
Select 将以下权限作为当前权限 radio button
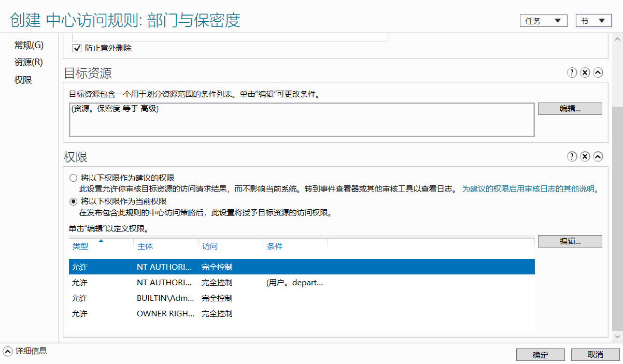73,201
